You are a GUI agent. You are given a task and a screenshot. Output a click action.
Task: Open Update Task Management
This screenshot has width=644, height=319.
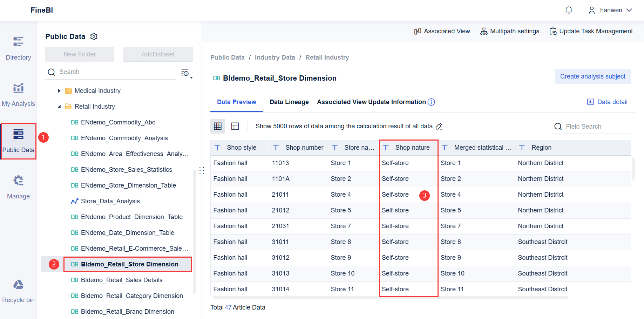[591, 31]
